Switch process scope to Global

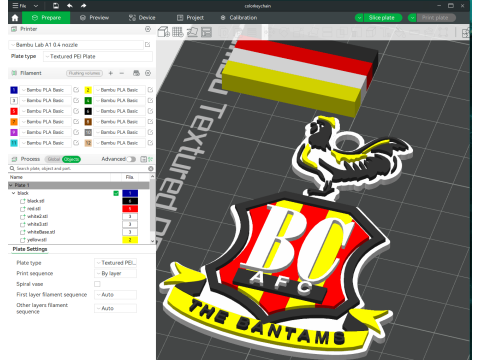53,159
